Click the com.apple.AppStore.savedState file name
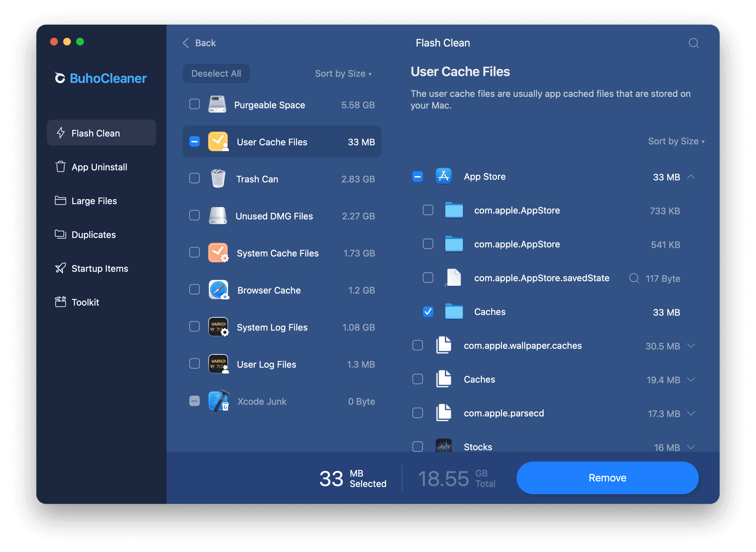Image resolution: width=756 pixels, height=552 pixels. (x=542, y=278)
